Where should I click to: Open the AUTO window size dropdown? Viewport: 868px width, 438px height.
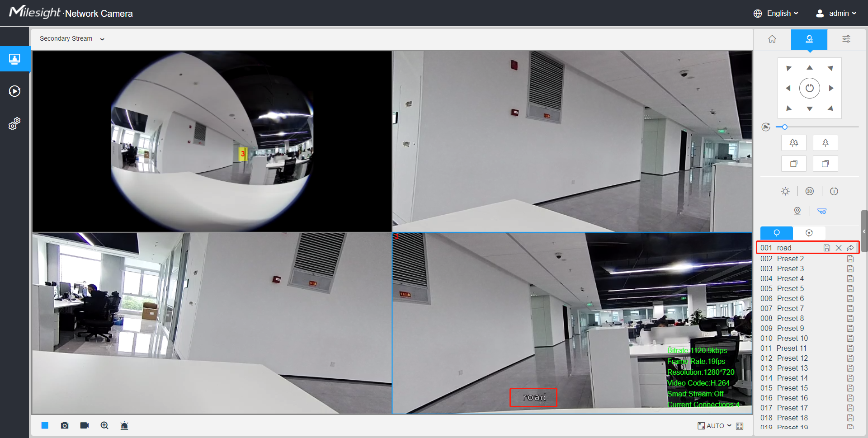[714, 426]
